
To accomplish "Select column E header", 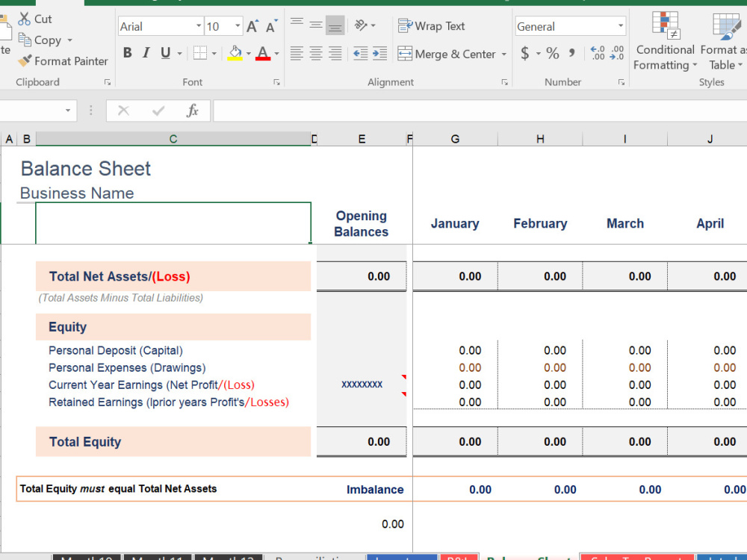I will 362,138.
